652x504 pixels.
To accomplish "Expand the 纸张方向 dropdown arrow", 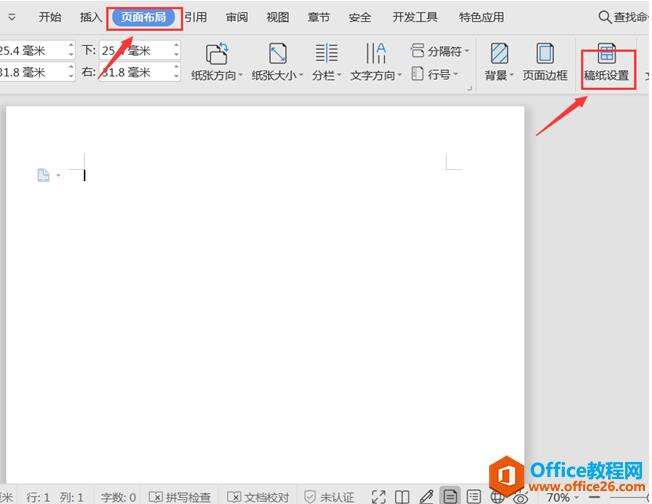I will click(240, 75).
